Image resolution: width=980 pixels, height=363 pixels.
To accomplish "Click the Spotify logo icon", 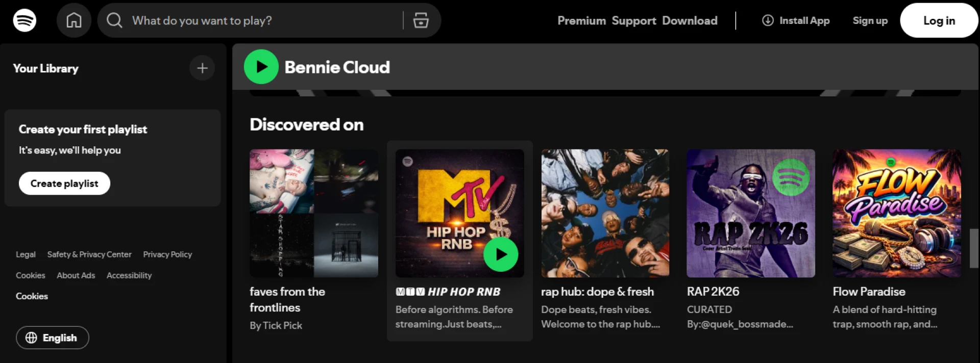I will pyautogui.click(x=24, y=20).
